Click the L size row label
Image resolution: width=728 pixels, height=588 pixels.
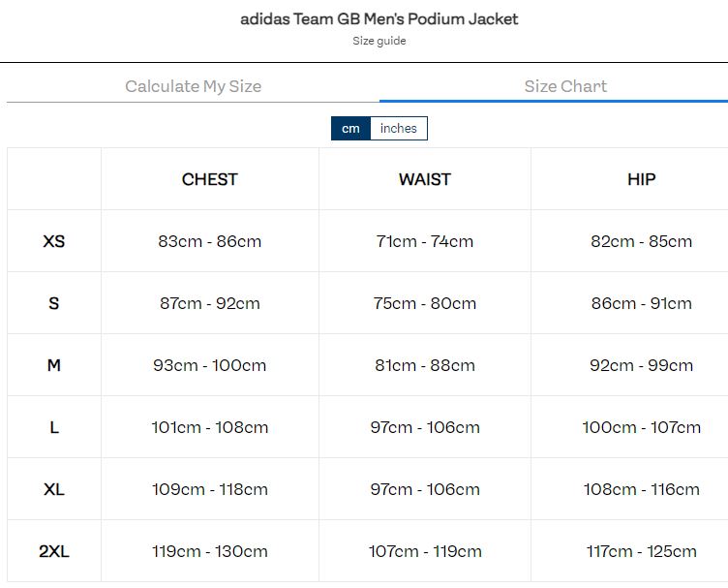pos(54,427)
